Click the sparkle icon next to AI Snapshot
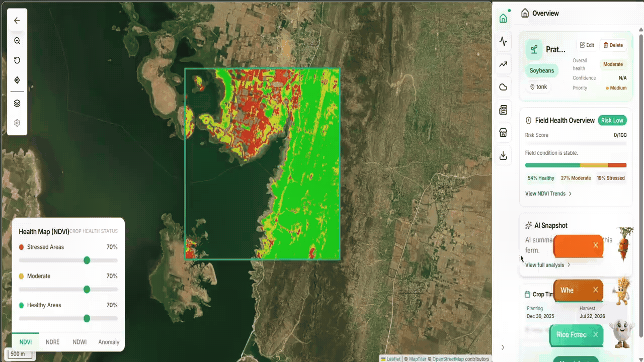644x362 pixels. [x=529, y=225]
